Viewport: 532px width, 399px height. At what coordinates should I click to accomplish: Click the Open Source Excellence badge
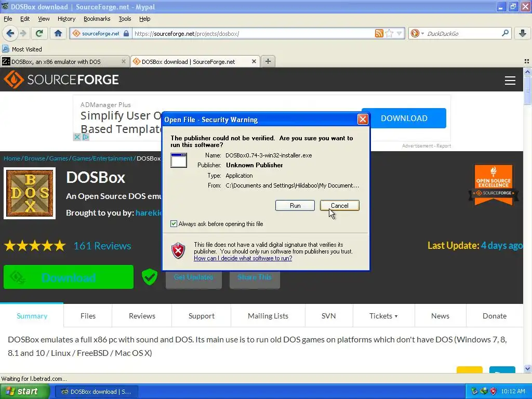tap(494, 185)
